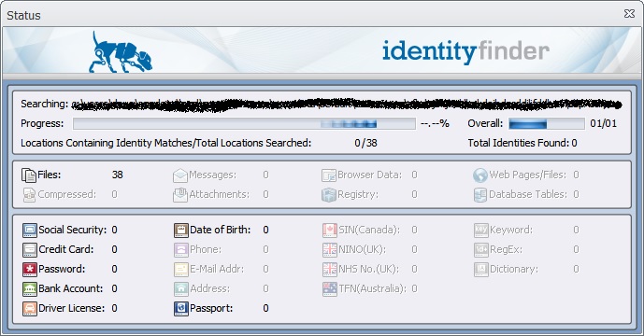Click the Date of Birth calendar icon
Viewport: 644px width, 336px height.
tap(181, 231)
